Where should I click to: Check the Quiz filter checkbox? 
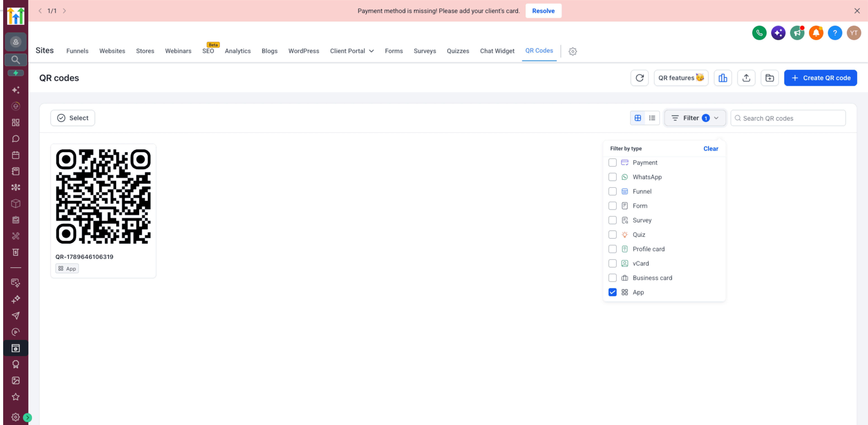click(612, 235)
